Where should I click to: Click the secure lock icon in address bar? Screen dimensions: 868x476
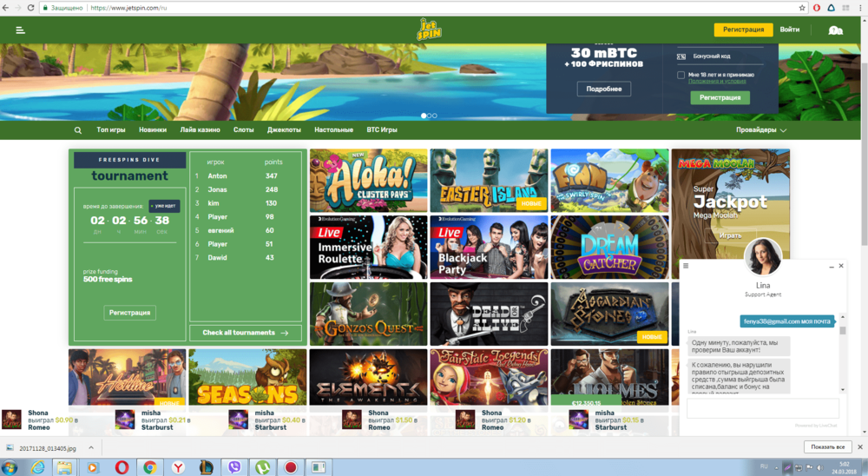pyautogui.click(x=45, y=8)
